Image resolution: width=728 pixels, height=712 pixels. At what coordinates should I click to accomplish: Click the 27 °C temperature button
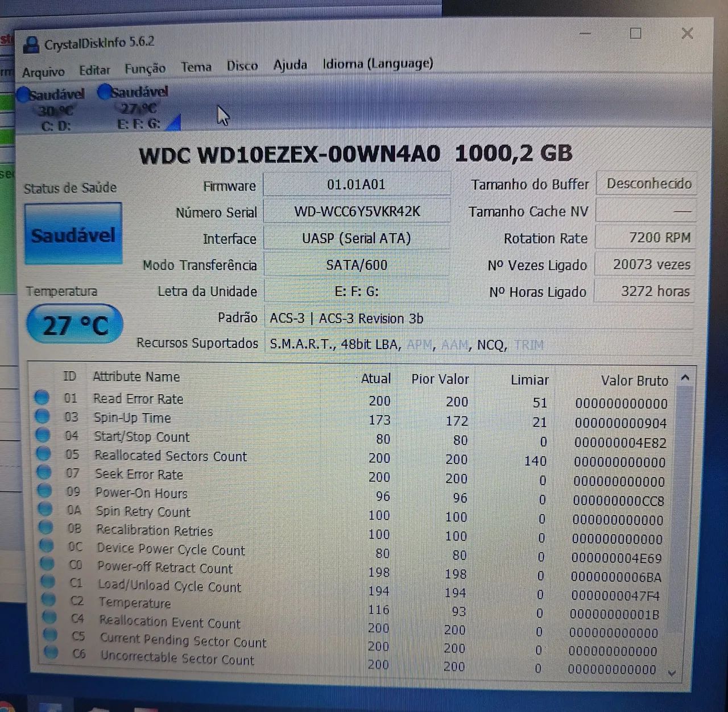(75, 325)
